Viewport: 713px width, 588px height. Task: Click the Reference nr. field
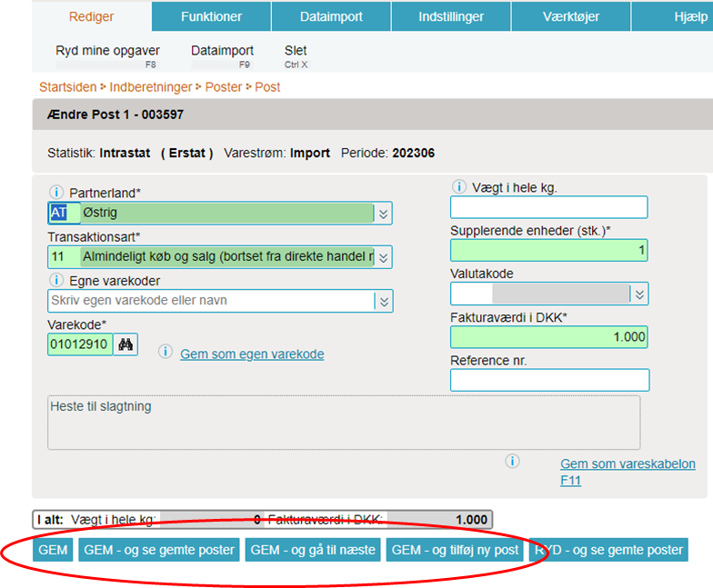[549, 380]
